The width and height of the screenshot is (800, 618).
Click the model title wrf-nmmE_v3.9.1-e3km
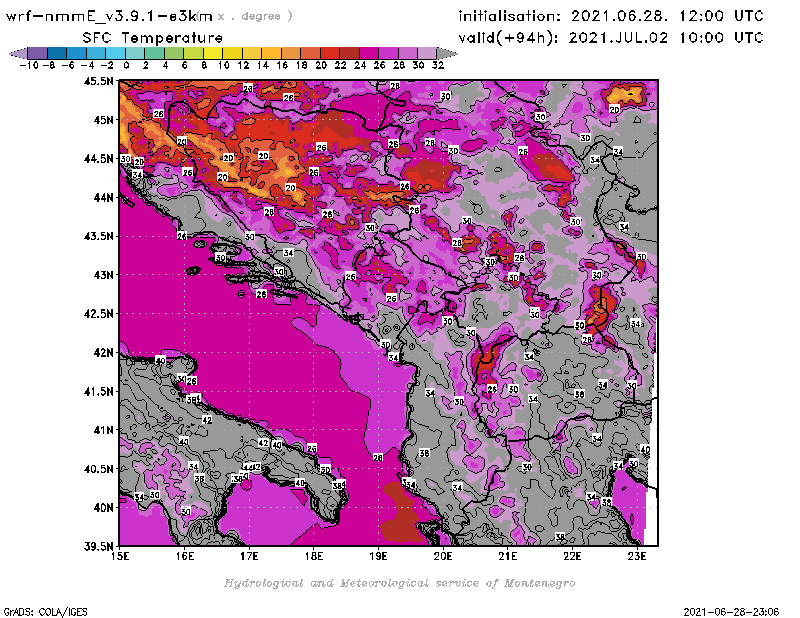pos(109,16)
